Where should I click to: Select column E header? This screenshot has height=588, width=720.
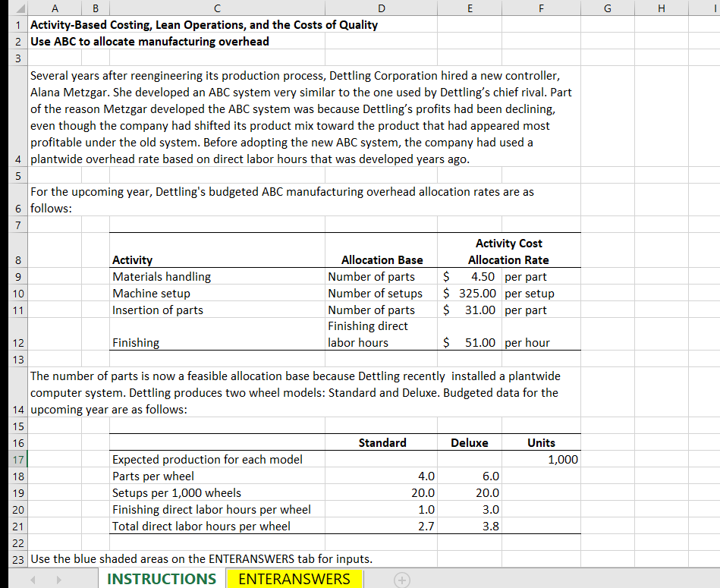coord(470,8)
